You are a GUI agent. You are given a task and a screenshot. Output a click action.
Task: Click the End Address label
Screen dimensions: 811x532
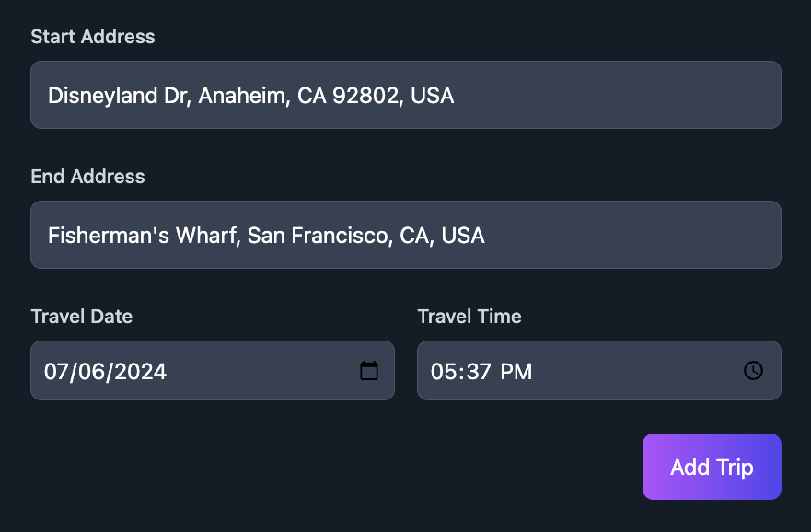point(87,177)
